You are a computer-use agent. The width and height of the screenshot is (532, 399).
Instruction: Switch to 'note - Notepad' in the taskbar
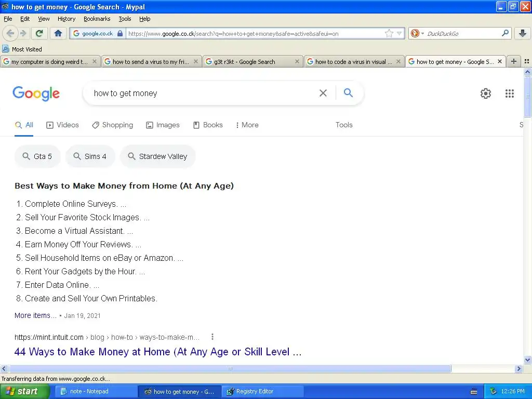tap(95, 391)
